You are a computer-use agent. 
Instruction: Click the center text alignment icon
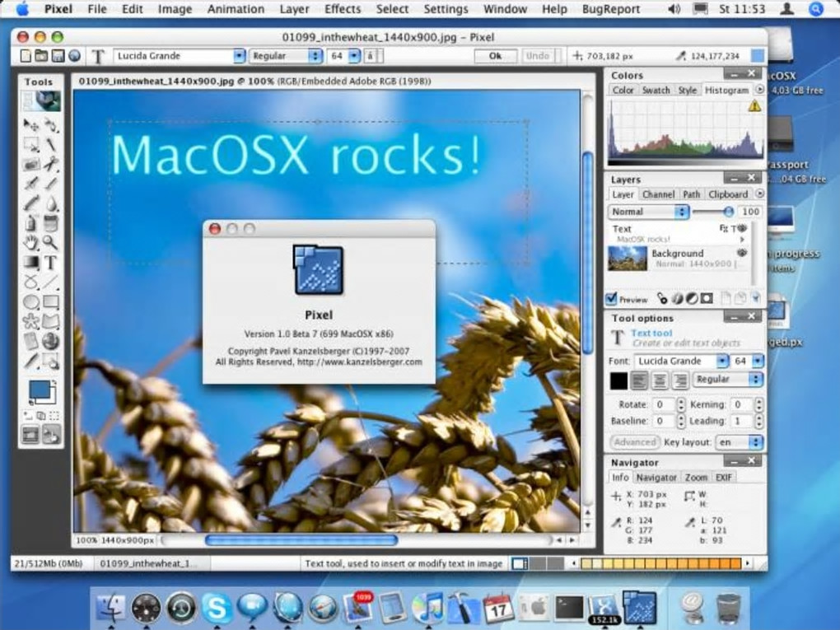pos(660,380)
